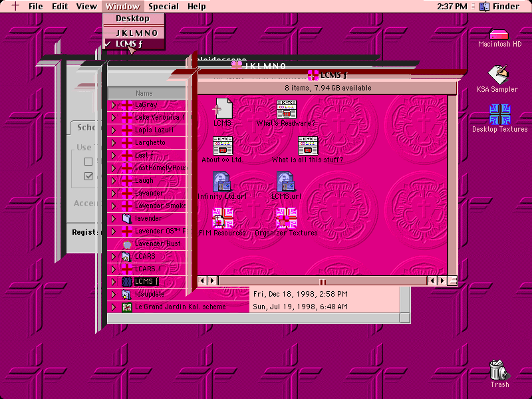The image size is (532, 399).
Task: Expand the LCARS disclosure triangle
Action: (x=114, y=257)
